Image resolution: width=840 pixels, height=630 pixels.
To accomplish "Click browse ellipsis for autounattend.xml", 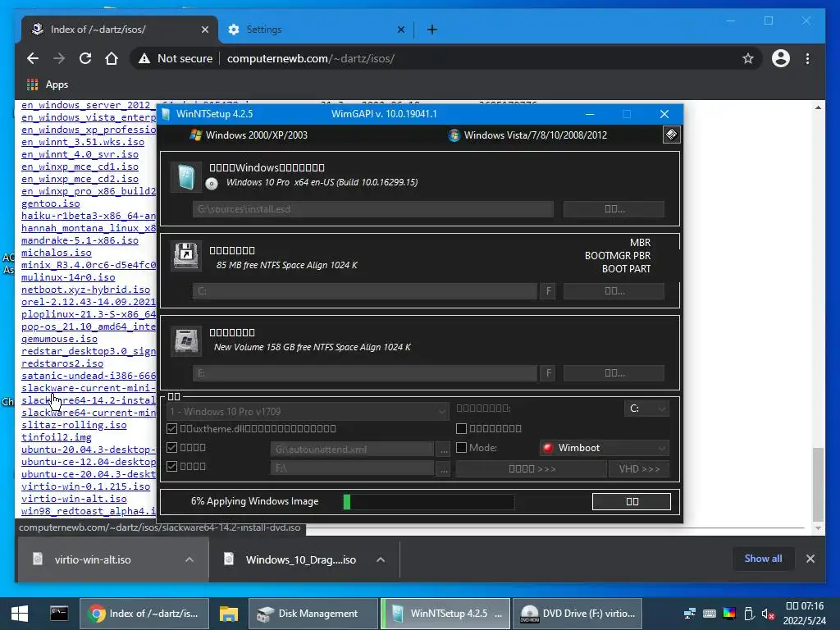I will 444,450.
